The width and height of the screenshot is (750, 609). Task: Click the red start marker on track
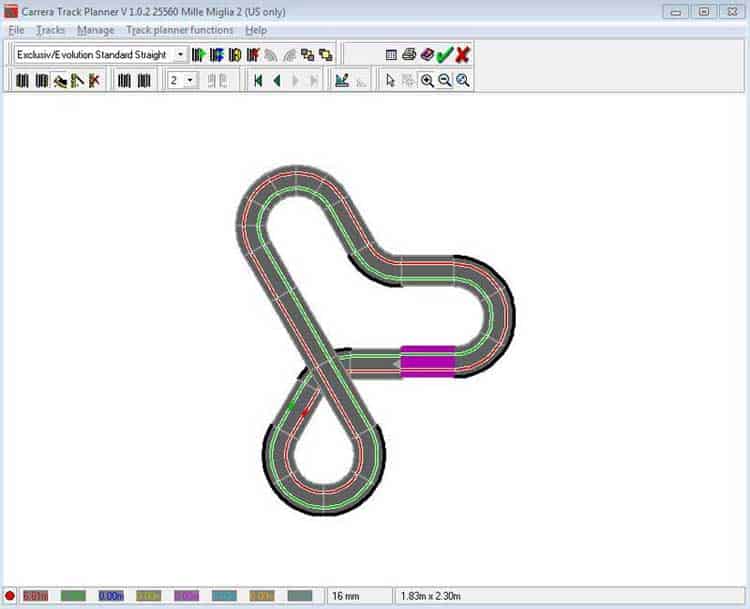pyautogui.click(x=305, y=413)
